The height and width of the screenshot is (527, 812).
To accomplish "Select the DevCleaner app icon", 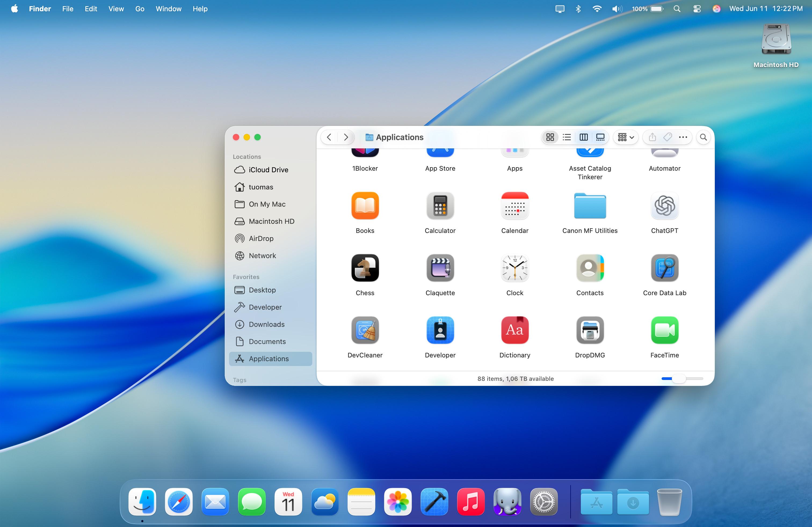I will pos(365,330).
